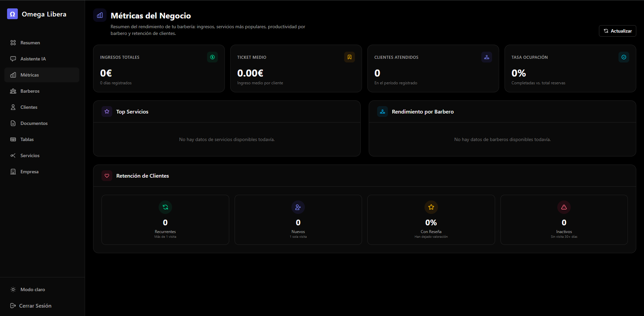Click the Omega Libera brand name

pos(44,14)
